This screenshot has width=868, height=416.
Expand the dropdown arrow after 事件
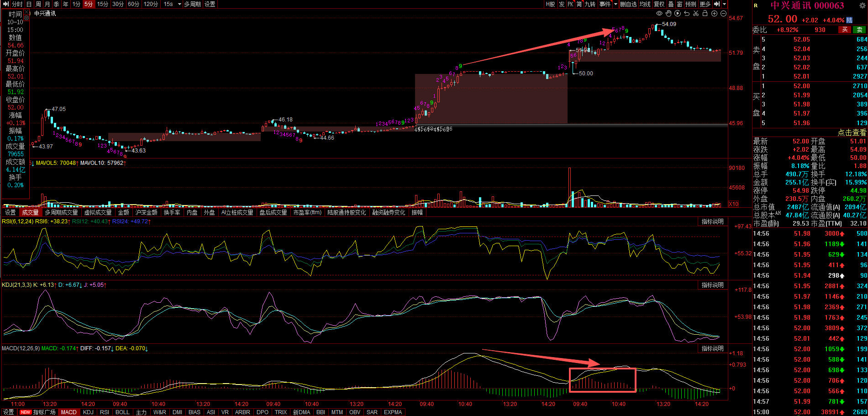point(615,4)
